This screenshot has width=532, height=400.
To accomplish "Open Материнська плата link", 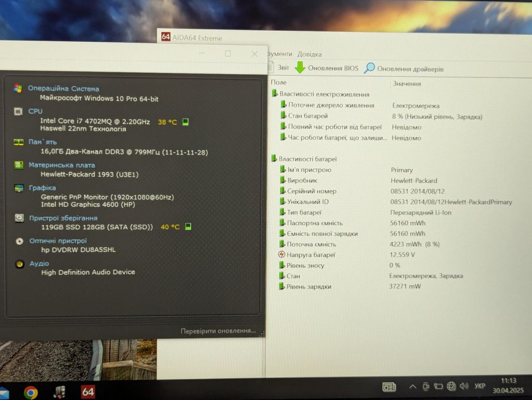I will click(61, 165).
